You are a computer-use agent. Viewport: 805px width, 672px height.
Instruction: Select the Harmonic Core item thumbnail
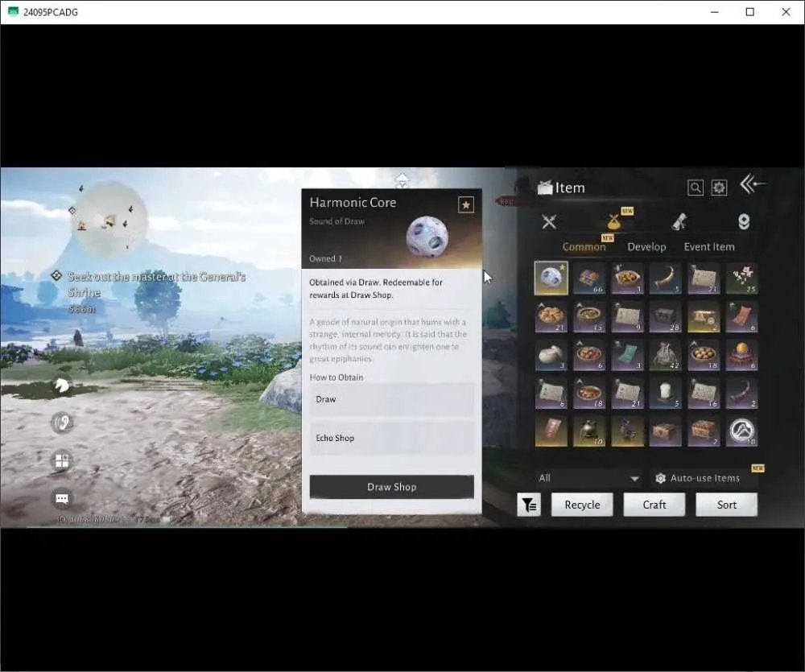tap(551, 278)
